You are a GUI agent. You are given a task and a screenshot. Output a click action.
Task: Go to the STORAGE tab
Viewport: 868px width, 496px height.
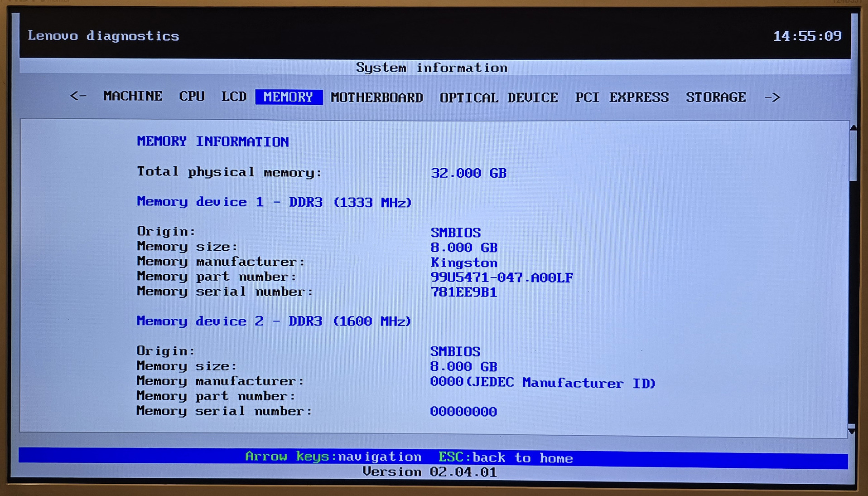pyautogui.click(x=716, y=97)
